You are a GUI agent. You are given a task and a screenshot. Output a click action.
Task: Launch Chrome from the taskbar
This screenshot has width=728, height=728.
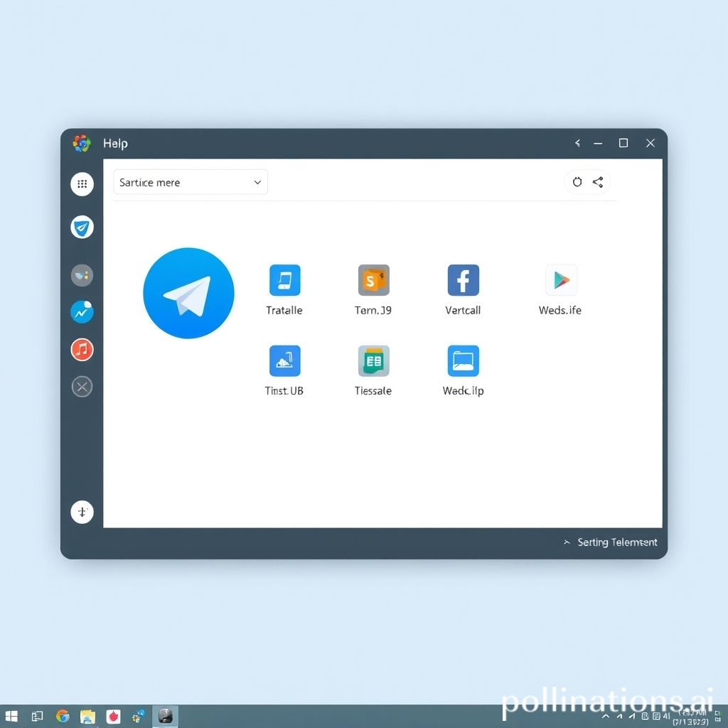coord(63,717)
